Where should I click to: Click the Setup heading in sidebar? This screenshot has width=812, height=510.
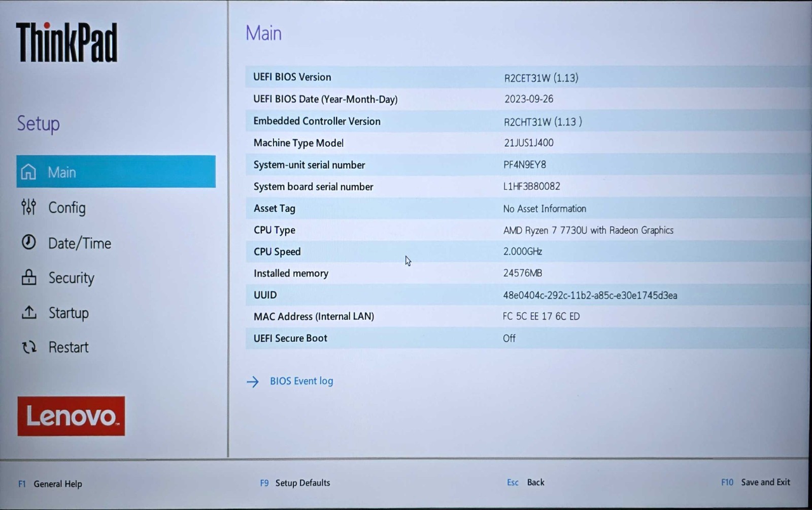coord(39,124)
